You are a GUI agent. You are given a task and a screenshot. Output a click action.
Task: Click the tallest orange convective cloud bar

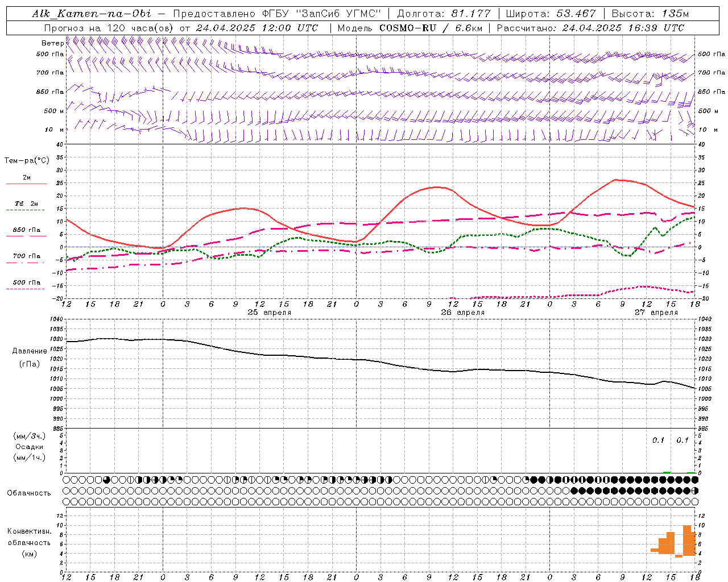[x=687, y=541]
